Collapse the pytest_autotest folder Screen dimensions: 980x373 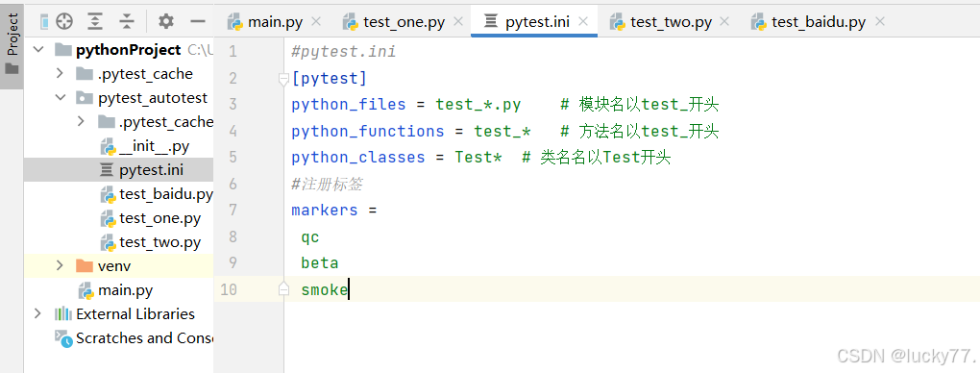coord(60,98)
